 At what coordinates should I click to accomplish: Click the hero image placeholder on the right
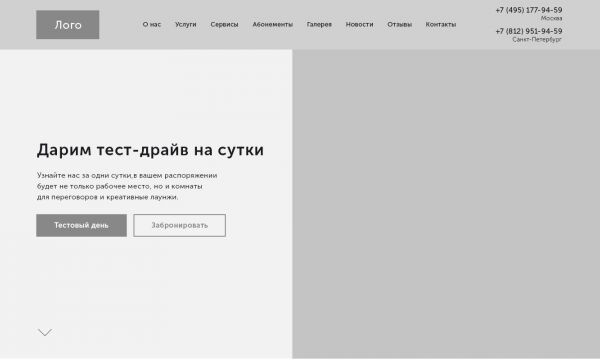click(x=446, y=204)
